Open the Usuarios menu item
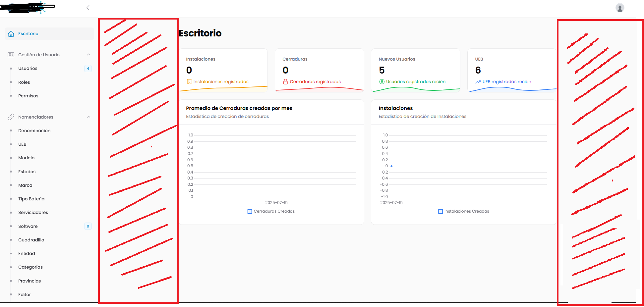 [28, 69]
